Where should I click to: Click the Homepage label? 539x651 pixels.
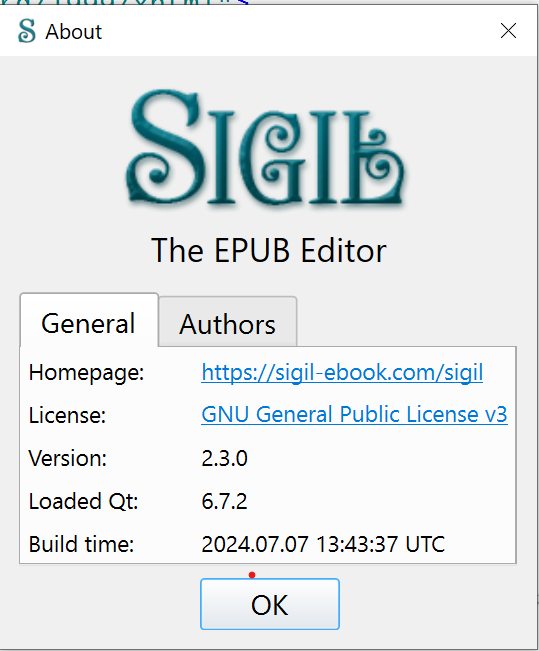(86, 372)
